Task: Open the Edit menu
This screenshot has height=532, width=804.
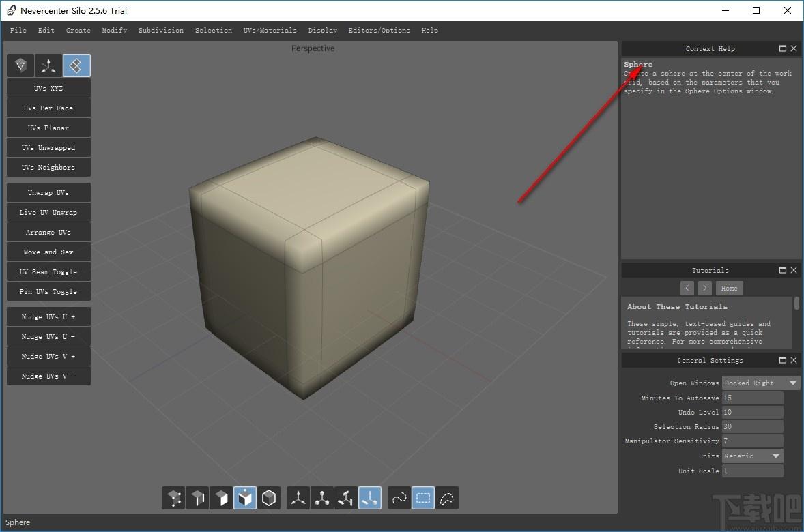Action: [x=46, y=30]
